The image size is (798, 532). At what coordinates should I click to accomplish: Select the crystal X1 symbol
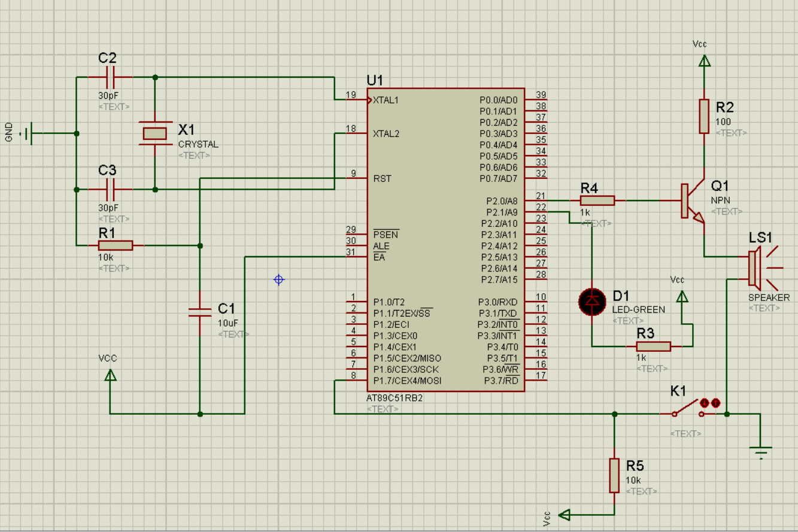pos(154,133)
